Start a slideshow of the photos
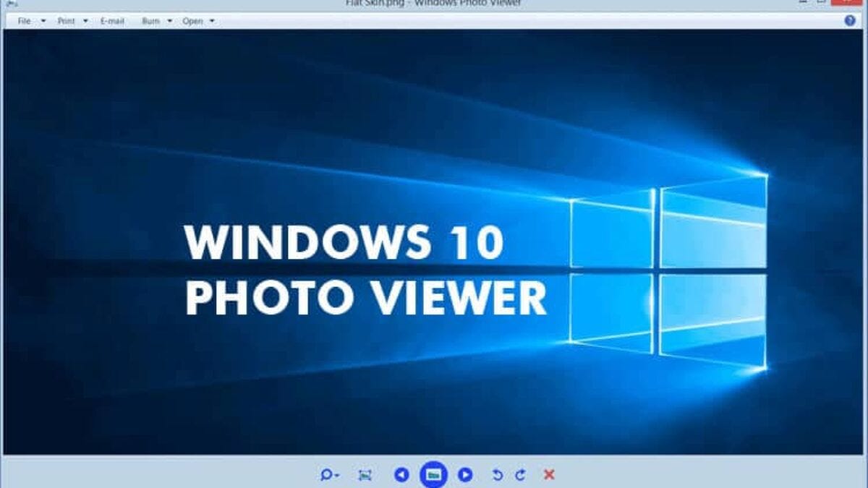868x488 pixels. (x=434, y=474)
